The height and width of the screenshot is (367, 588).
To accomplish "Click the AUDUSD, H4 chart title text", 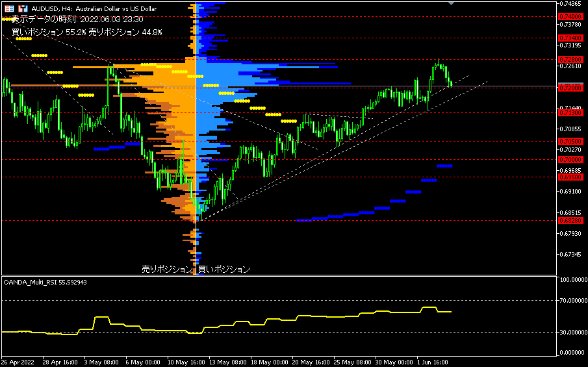I will (94, 8).
